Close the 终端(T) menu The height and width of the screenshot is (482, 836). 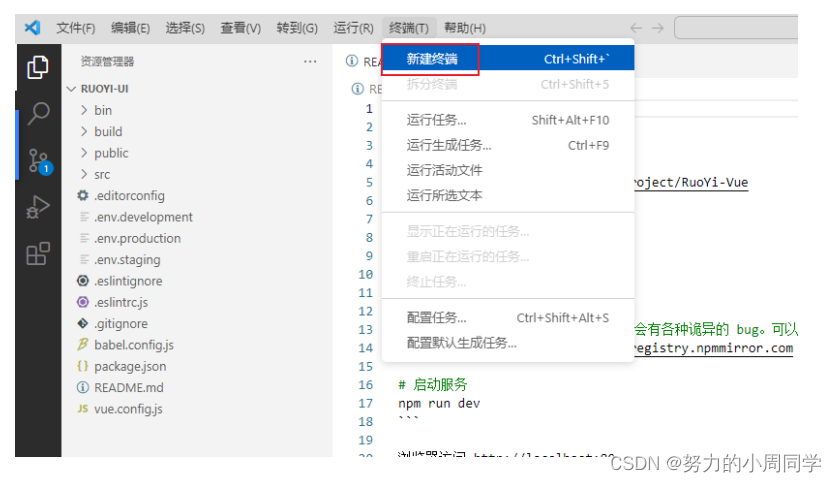click(x=409, y=28)
